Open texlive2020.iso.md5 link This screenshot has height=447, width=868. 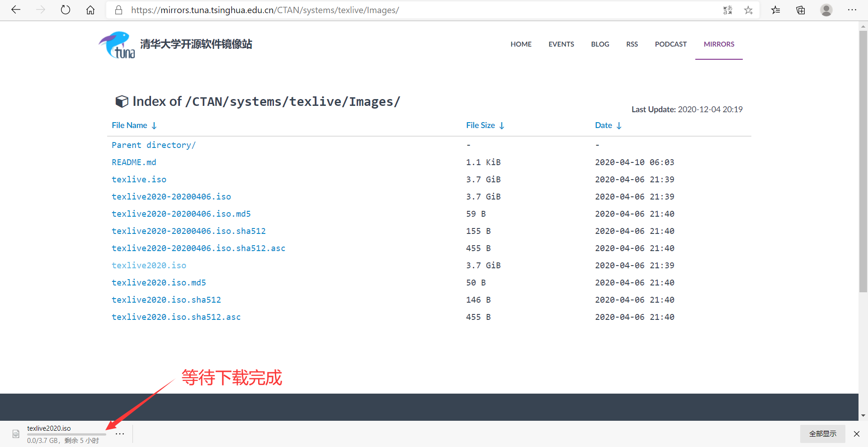point(159,283)
